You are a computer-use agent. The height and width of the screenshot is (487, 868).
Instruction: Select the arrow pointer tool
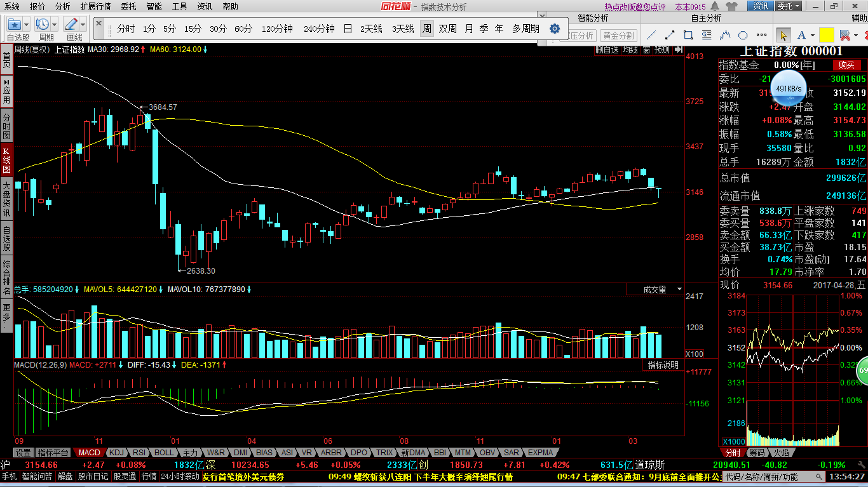click(783, 35)
